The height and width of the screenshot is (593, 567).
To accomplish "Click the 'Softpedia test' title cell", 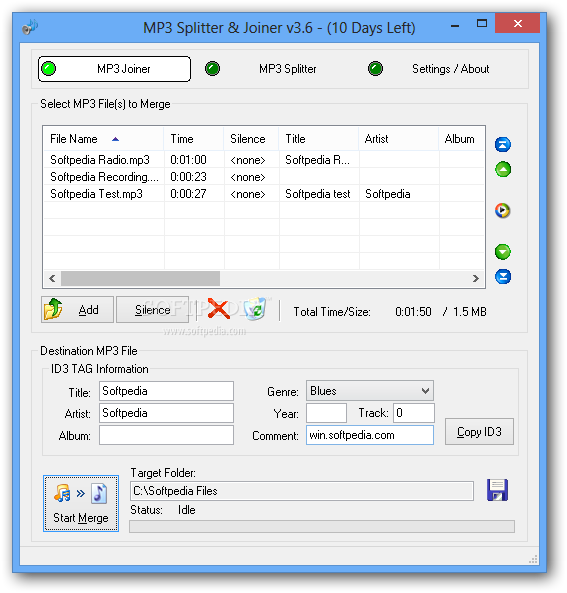I will 318,194.
